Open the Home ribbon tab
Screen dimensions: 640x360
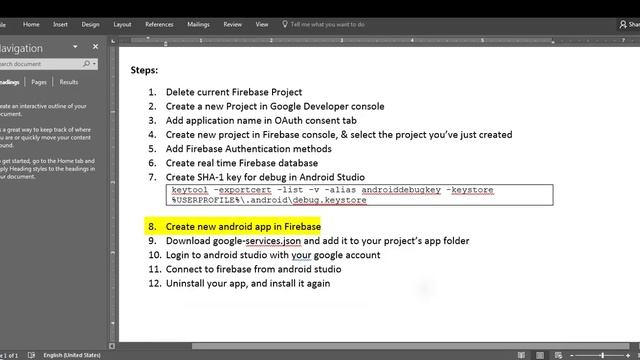(31, 24)
